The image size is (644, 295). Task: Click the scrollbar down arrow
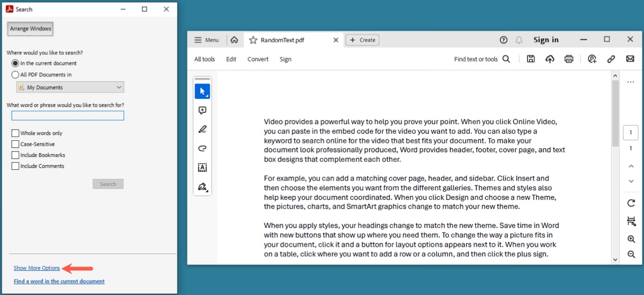pyautogui.click(x=616, y=260)
